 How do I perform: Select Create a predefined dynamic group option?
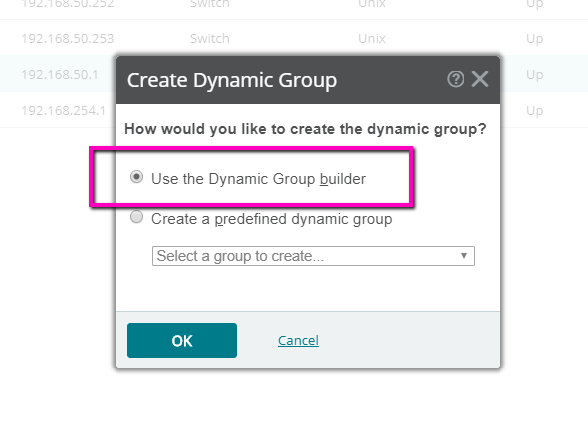[136, 217]
